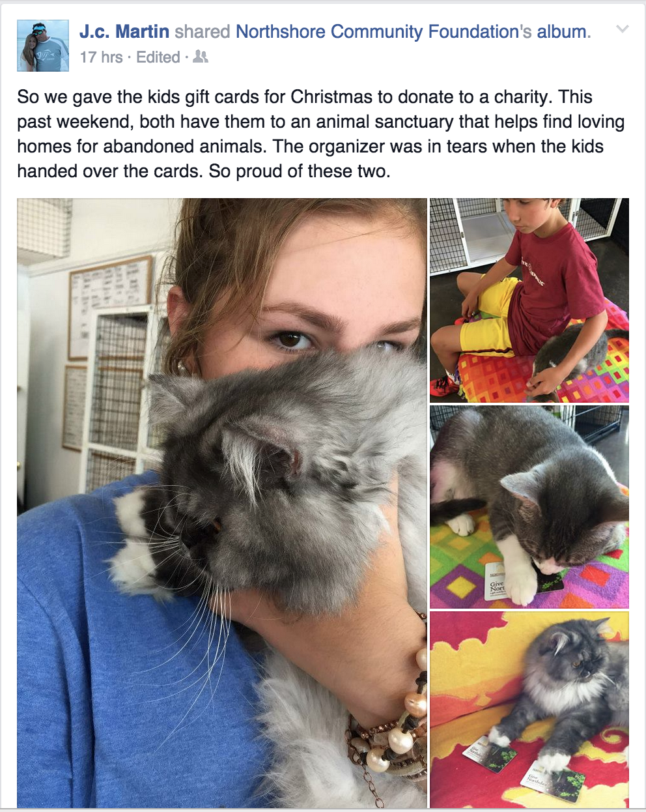Viewport: 646px width, 812px height.
Task: View edit history via the Edited link
Action: pyautogui.click(x=158, y=57)
